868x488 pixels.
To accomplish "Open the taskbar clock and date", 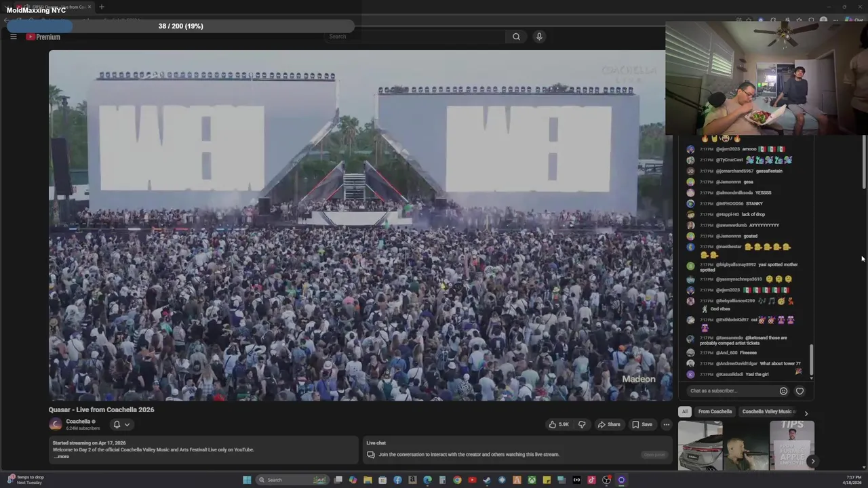I will [x=853, y=480].
